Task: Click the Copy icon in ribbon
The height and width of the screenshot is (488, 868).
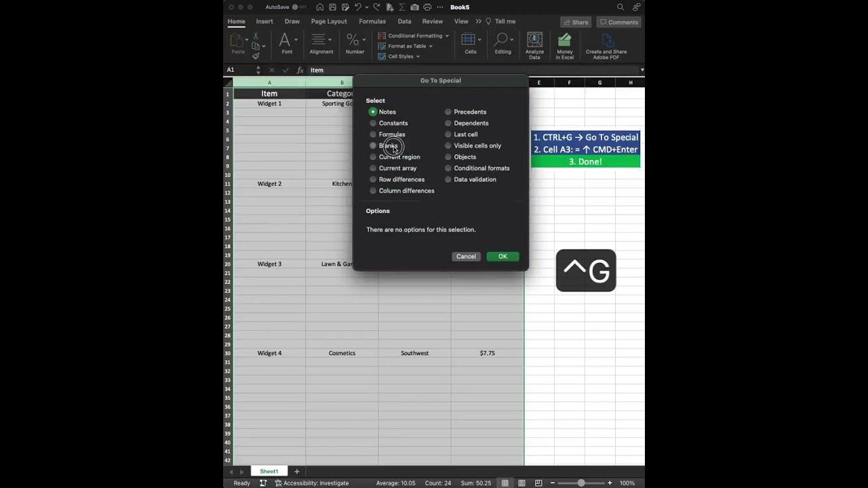Action: click(255, 46)
